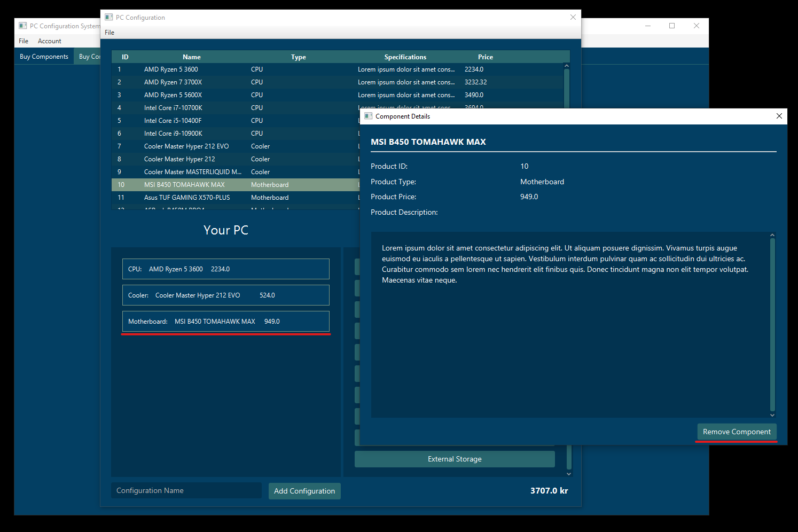Open the Account menu

50,41
